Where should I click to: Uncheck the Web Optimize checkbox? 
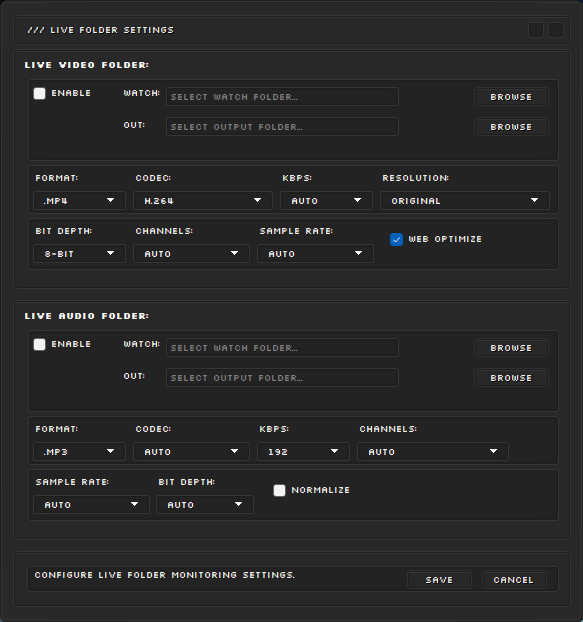coord(396,239)
